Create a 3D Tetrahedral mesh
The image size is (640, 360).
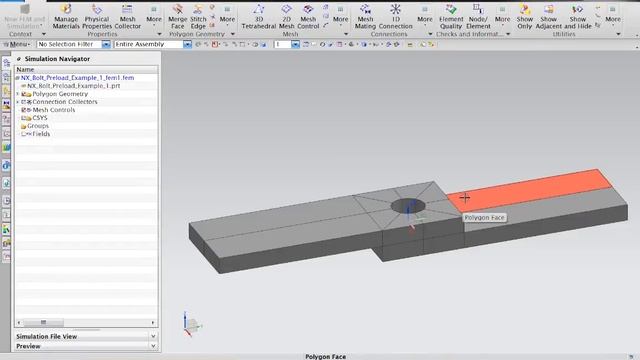point(259,16)
